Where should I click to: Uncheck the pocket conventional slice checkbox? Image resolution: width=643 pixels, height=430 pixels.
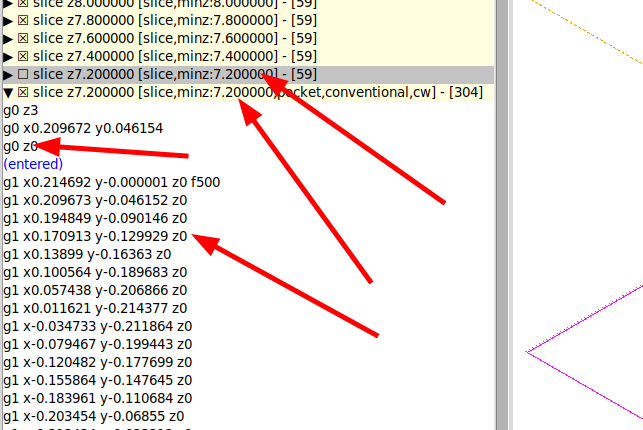point(23,92)
